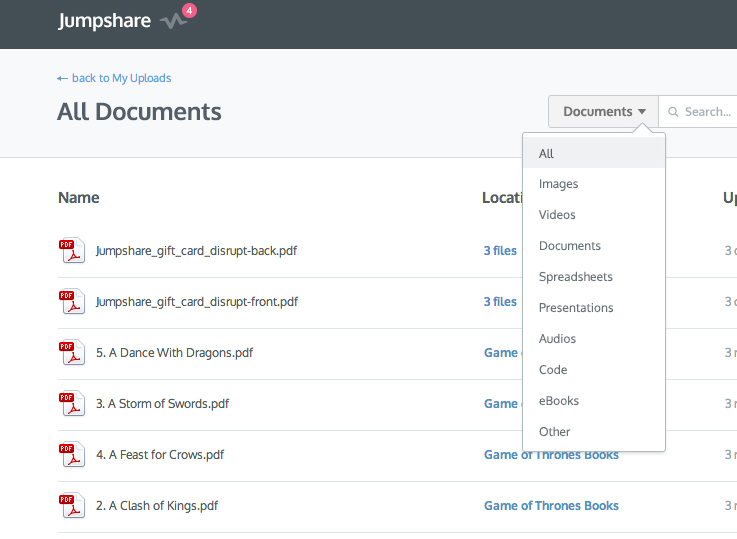Click the Search input field
737x539 pixels.
tap(706, 112)
